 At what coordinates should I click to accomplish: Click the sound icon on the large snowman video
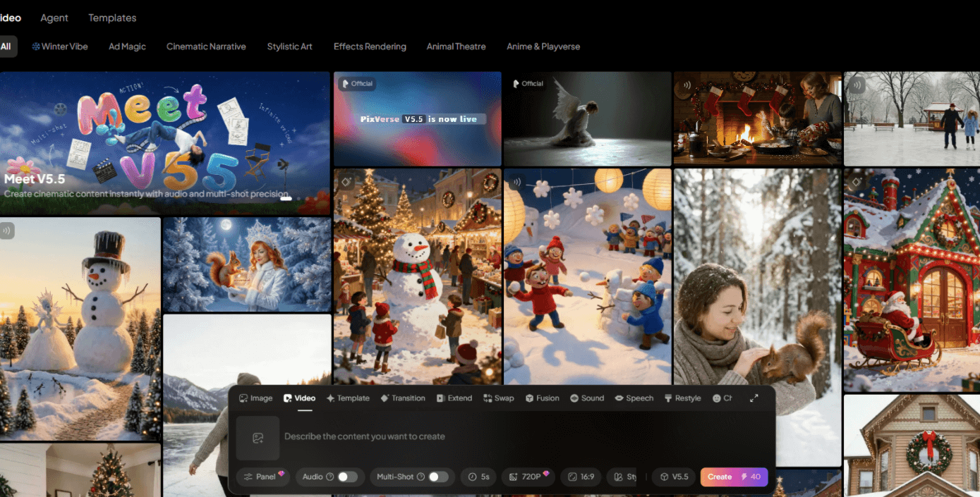[7, 231]
